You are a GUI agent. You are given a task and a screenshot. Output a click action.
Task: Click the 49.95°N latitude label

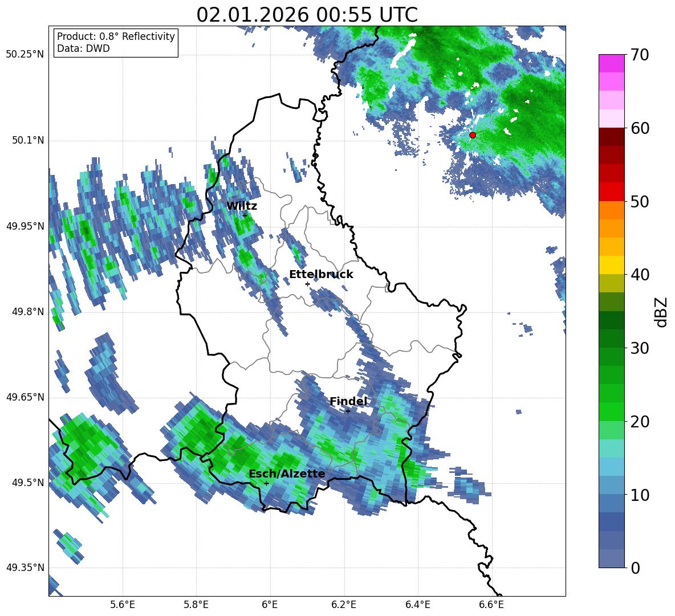pyautogui.click(x=26, y=226)
